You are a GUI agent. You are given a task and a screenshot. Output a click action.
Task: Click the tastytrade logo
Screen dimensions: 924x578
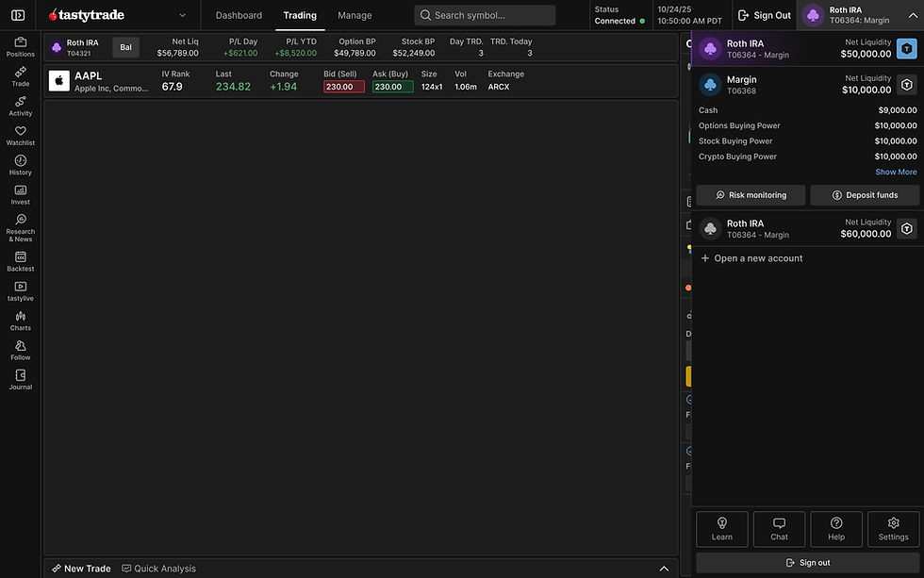[87, 15]
